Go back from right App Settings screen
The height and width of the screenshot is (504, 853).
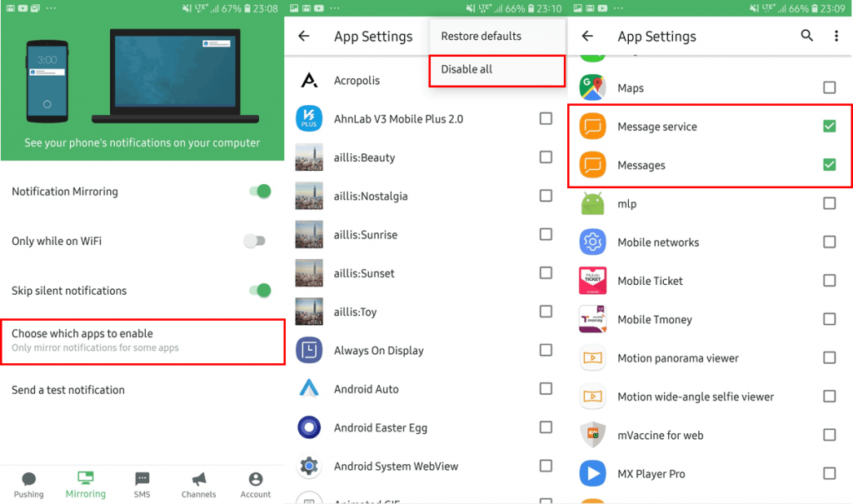(x=587, y=37)
